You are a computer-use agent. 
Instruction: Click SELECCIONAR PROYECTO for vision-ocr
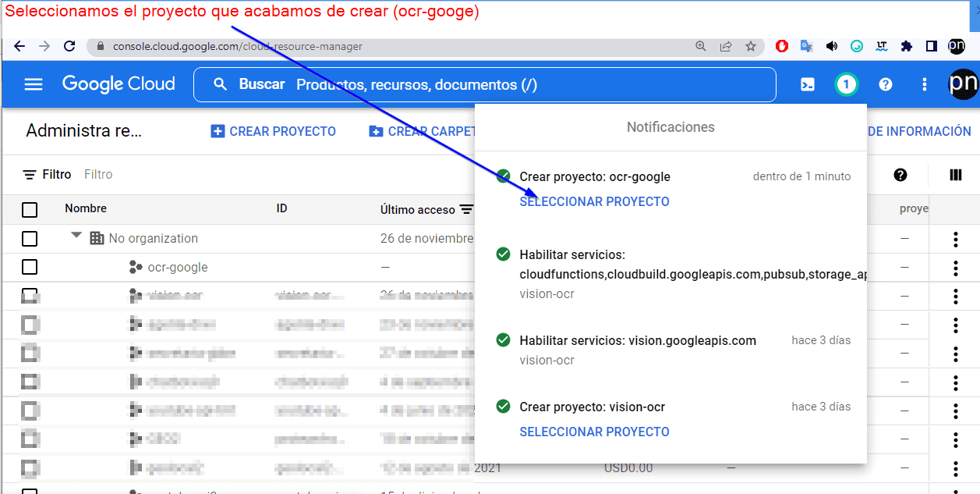(594, 432)
